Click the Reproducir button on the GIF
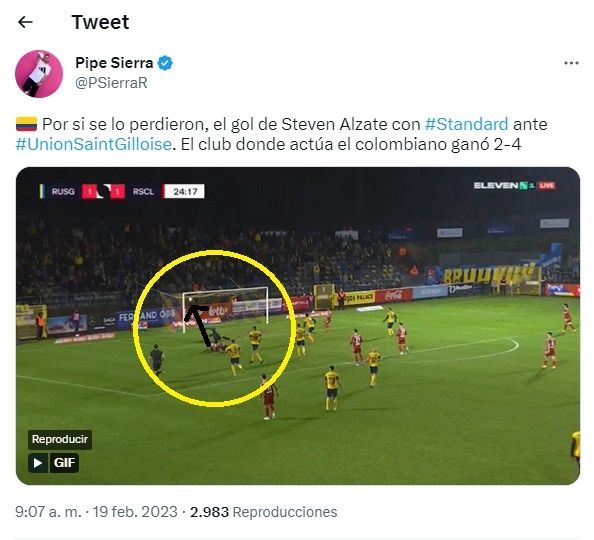Image resolution: width=594 pixels, height=540 pixels. 60,440
